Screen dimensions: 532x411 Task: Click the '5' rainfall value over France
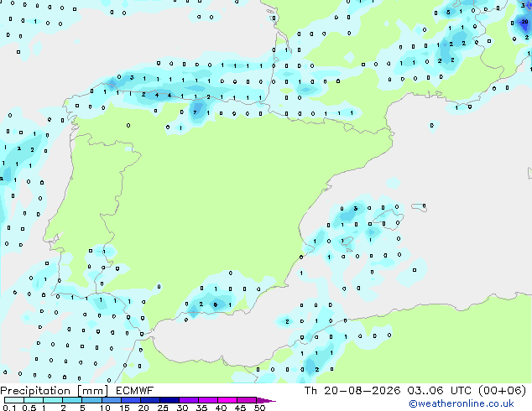448,13
